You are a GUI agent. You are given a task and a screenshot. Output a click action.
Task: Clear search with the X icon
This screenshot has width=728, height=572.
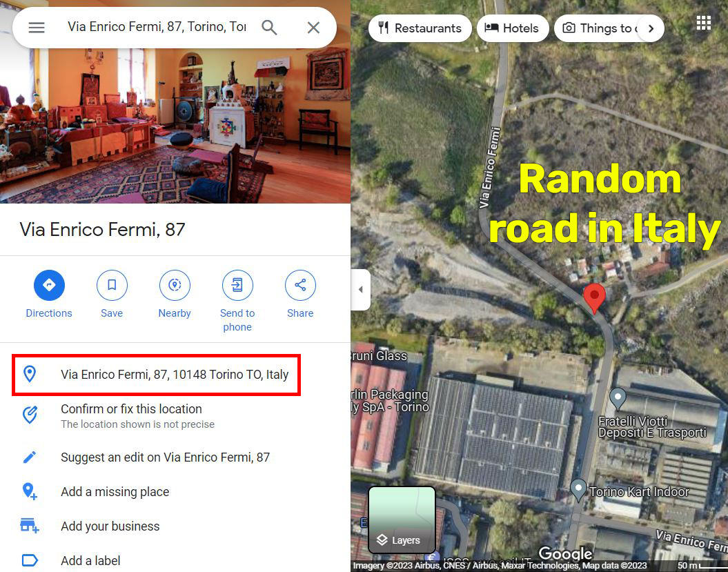(313, 28)
